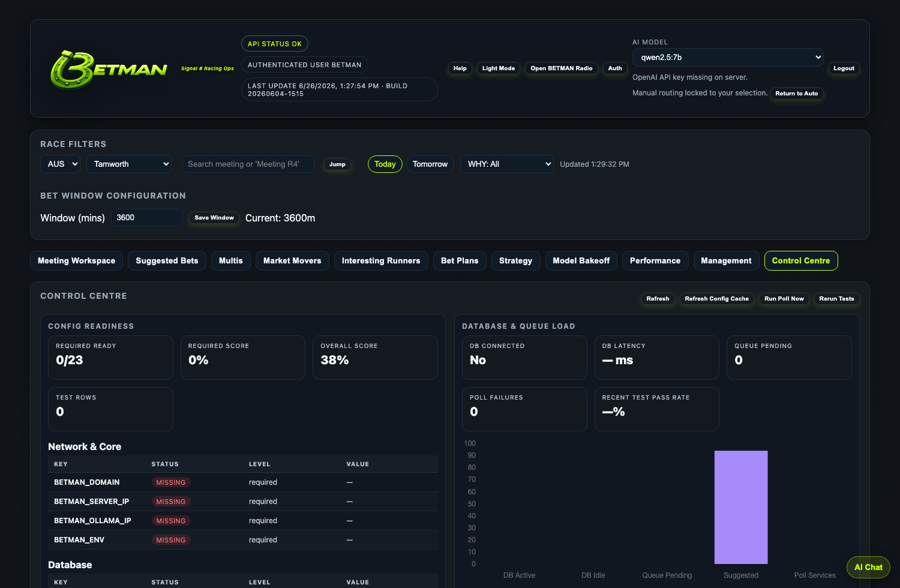The width and height of the screenshot is (900, 588).
Task: Click the BETMAN_ENV key
Action: pos(79,540)
